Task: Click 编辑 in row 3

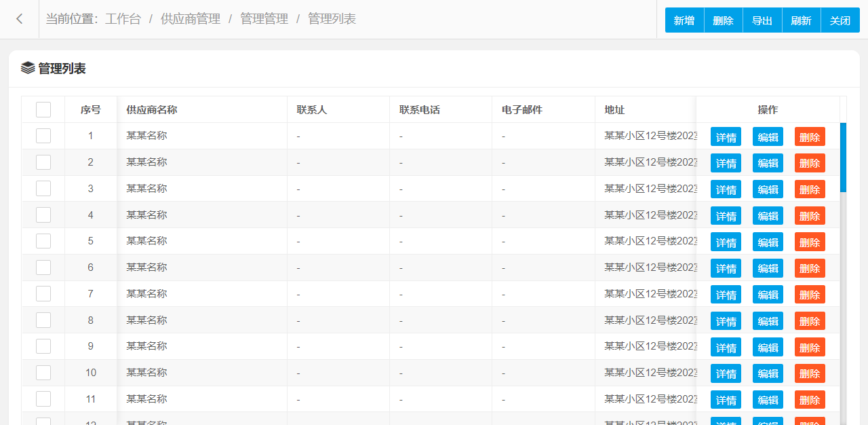Action: (x=768, y=189)
